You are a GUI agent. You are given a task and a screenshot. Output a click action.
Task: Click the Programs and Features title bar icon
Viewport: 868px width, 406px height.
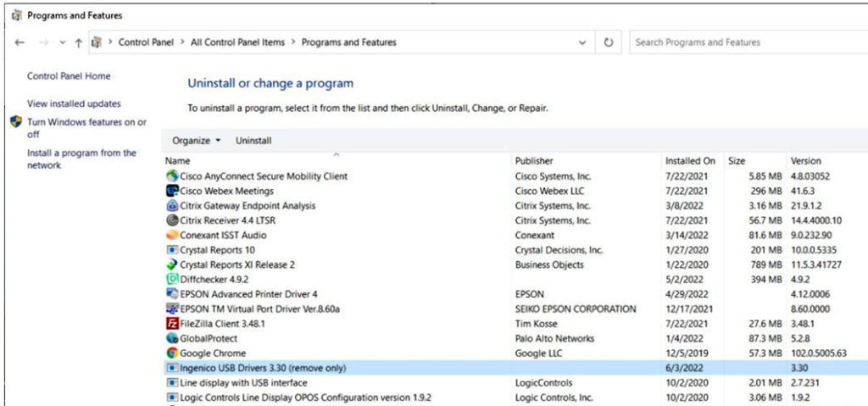tap(17, 15)
